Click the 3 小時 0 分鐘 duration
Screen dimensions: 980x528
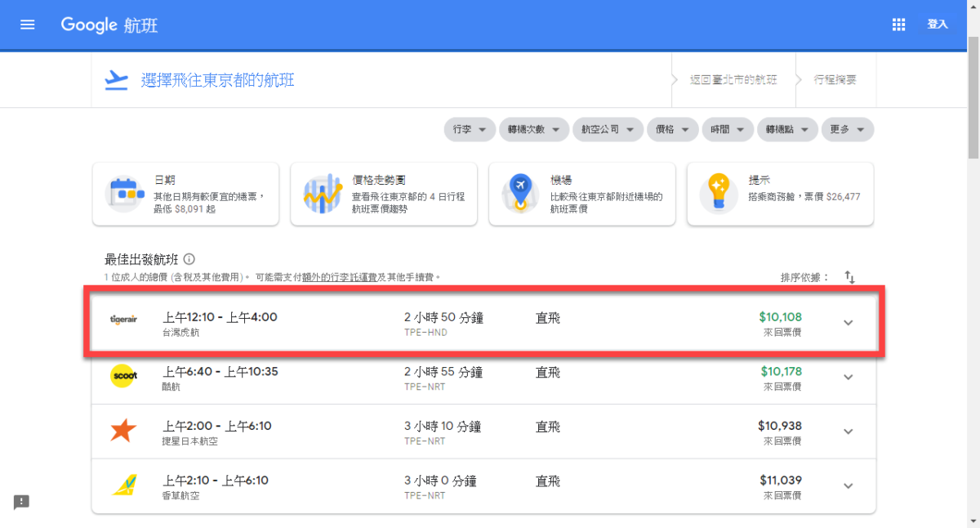tap(440, 481)
